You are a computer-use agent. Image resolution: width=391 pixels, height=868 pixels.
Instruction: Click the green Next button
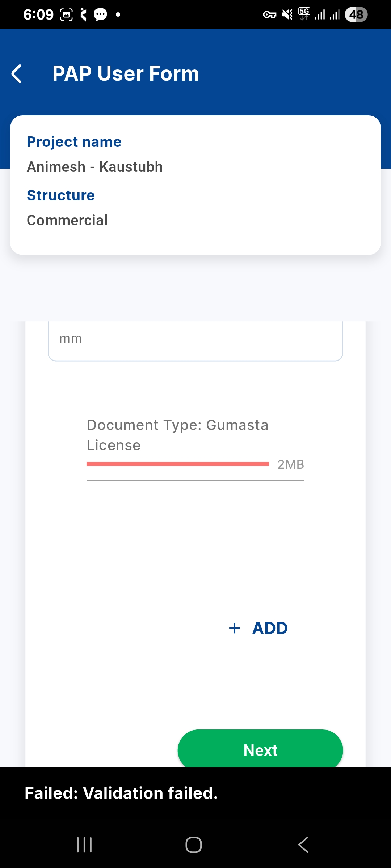pos(260,750)
